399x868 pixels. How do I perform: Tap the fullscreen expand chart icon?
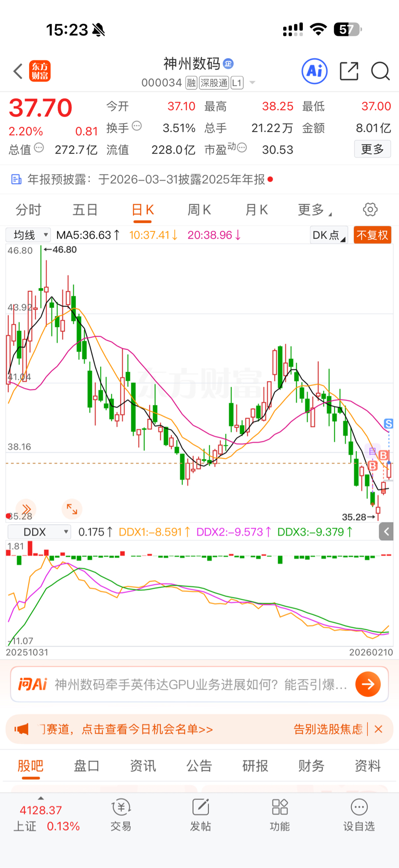[x=72, y=509]
